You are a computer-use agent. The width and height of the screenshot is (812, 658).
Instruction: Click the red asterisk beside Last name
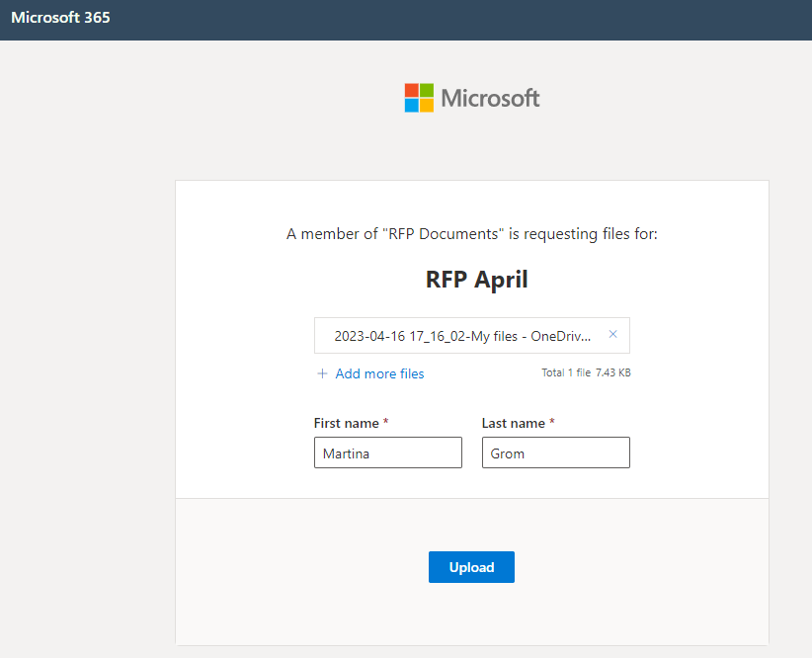click(551, 423)
